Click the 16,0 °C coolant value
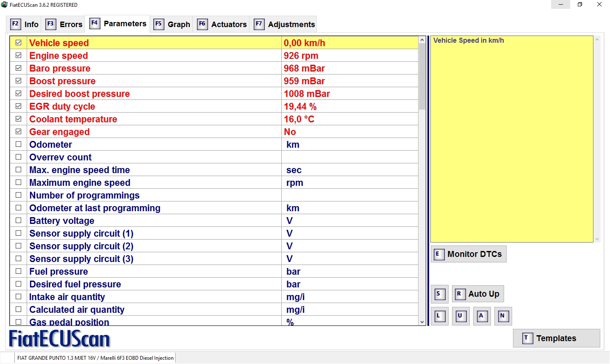This screenshot has height=364, width=610. pos(299,119)
